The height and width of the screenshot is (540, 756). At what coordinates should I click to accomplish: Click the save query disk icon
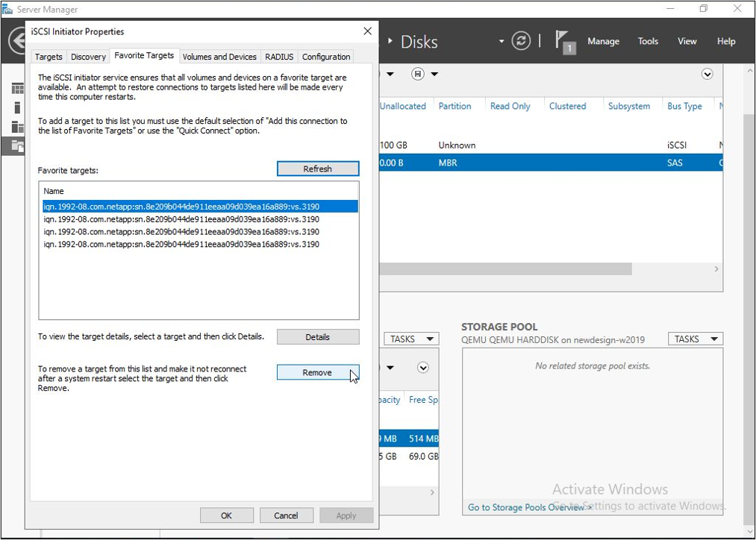(418, 74)
